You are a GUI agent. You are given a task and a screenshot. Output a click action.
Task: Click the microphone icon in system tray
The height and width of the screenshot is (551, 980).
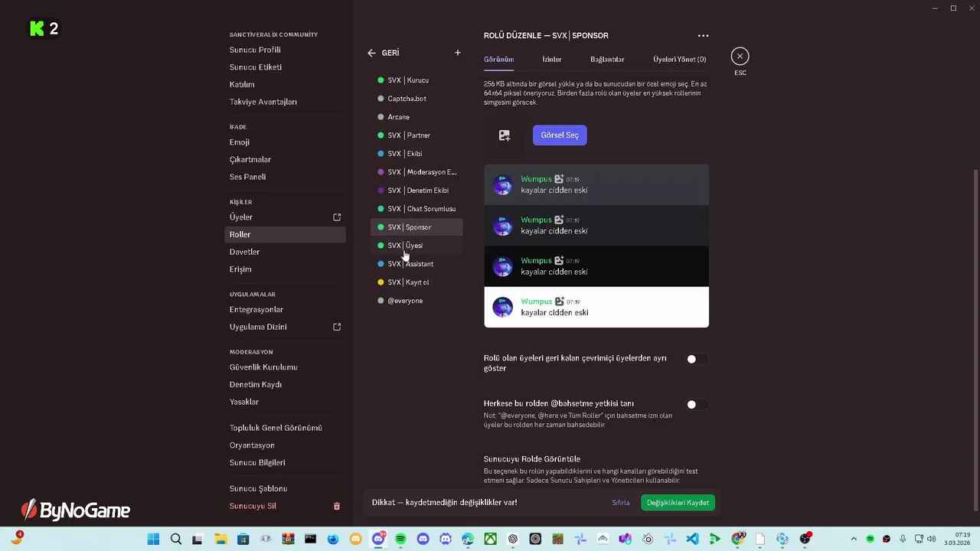tap(903, 539)
